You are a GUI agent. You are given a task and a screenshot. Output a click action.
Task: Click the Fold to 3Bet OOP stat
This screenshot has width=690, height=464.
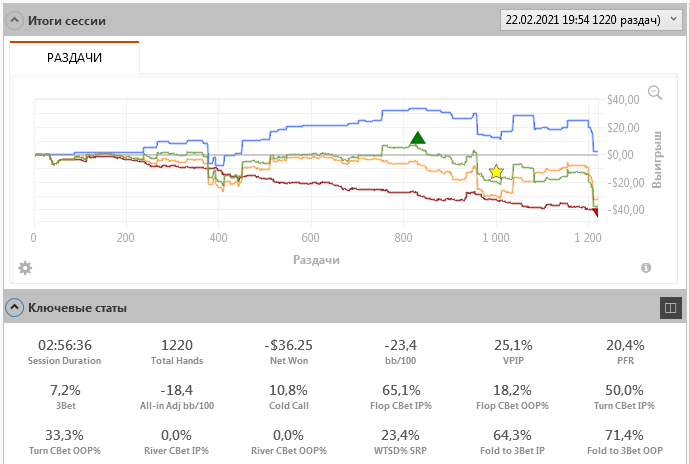pyautogui.click(x=626, y=442)
